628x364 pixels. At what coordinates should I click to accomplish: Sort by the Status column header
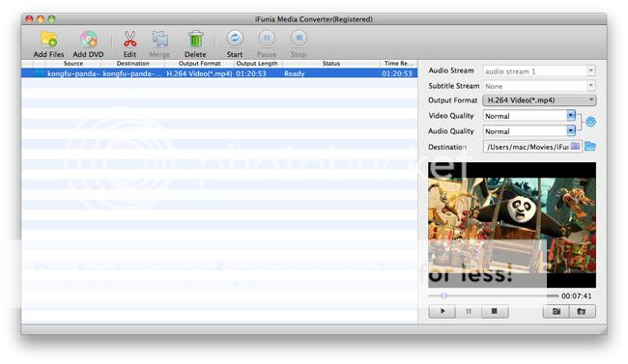coord(331,64)
